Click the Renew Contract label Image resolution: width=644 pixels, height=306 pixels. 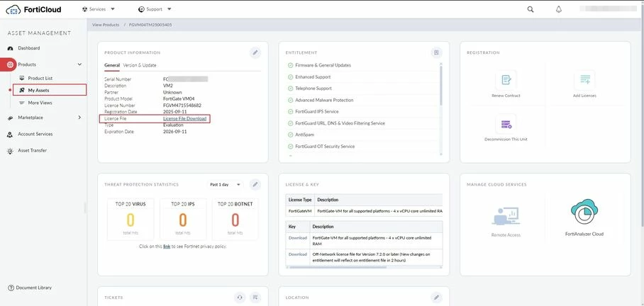coord(506,96)
